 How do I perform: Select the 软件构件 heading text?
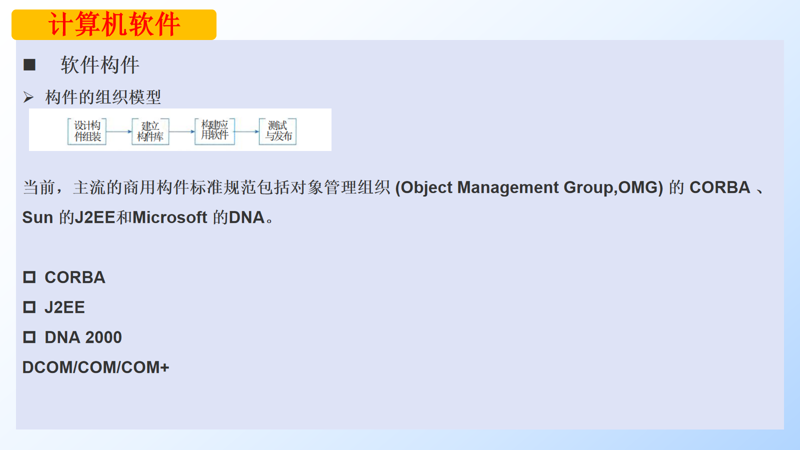tap(100, 65)
